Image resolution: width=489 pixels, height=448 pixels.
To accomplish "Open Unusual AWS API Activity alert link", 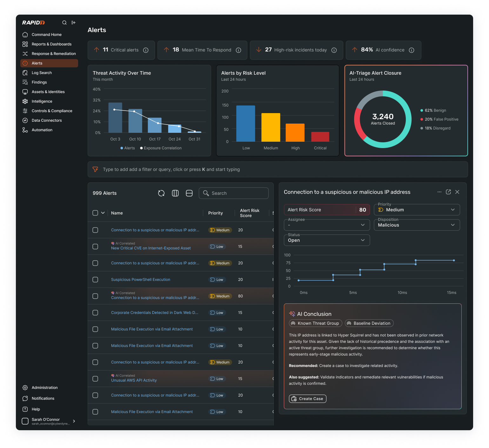I will pos(134,380).
